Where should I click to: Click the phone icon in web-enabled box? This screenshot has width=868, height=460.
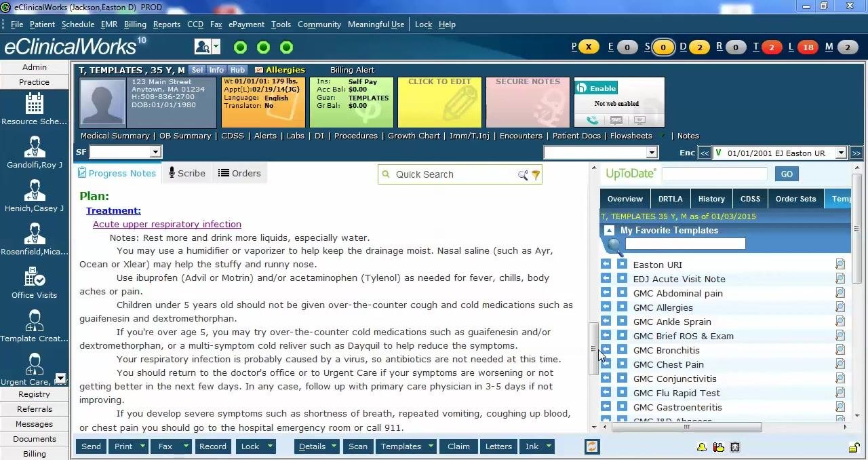[x=592, y=120]
